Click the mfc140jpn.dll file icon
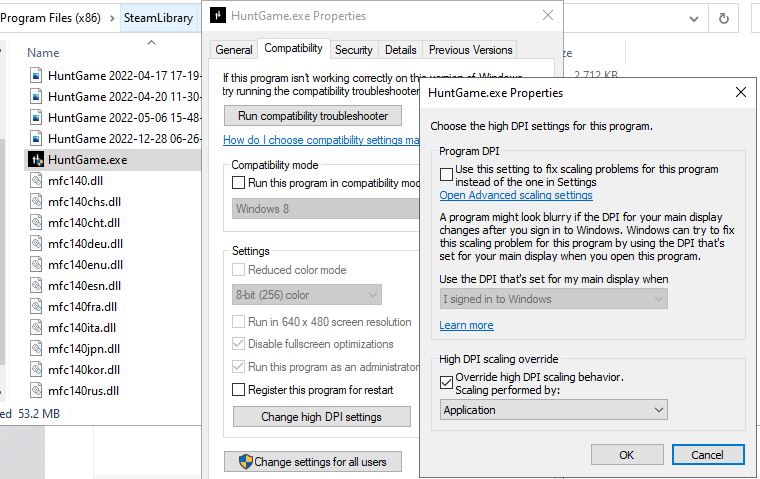 point(36,348)
